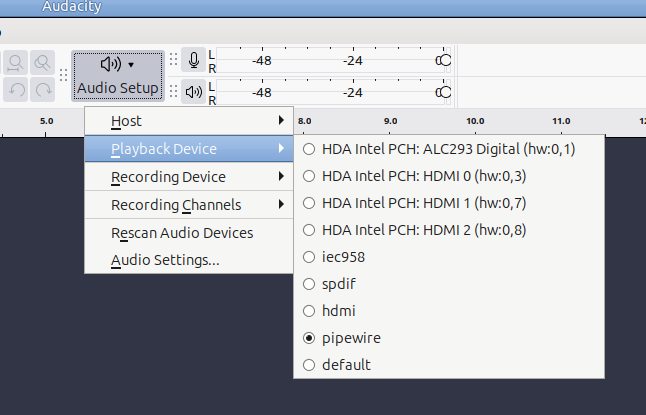Select the spdif playback device
The image size is (646, 415).
click(449, 284)
